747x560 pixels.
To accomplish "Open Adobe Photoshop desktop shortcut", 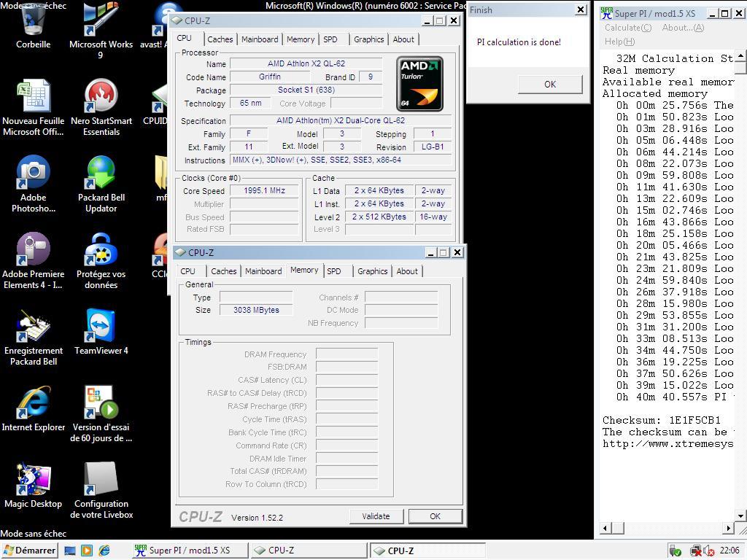I will (33, 184).
